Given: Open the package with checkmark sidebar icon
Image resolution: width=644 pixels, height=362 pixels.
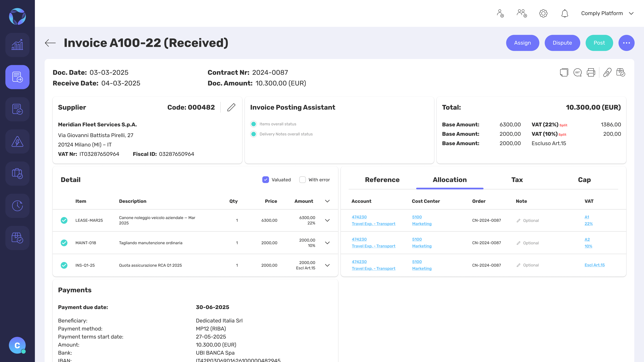Looking at the screenshot, I should tap(17, 238).
